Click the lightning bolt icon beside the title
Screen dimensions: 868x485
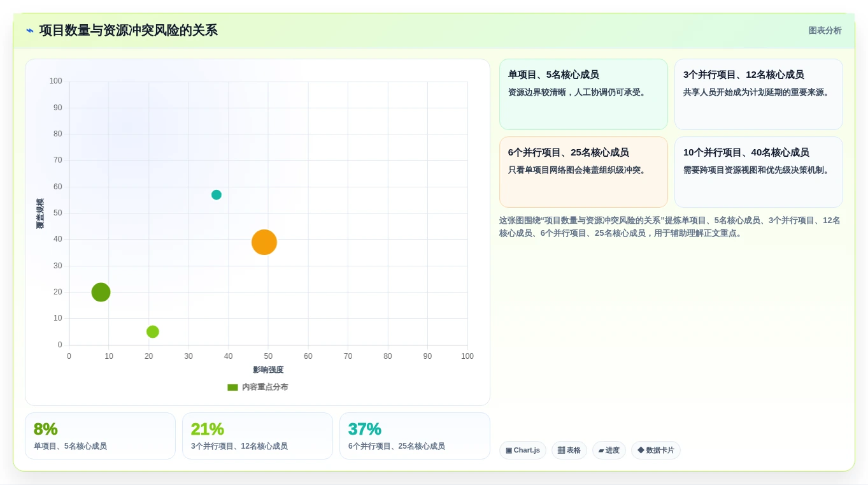point(30,31)
